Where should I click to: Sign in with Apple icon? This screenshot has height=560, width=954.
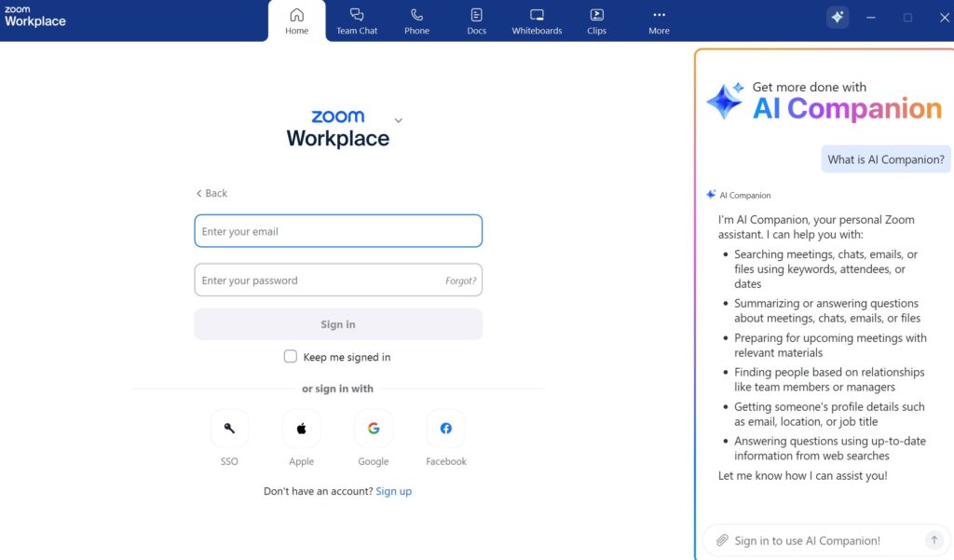pyautogui.click(x=301, y=429)
